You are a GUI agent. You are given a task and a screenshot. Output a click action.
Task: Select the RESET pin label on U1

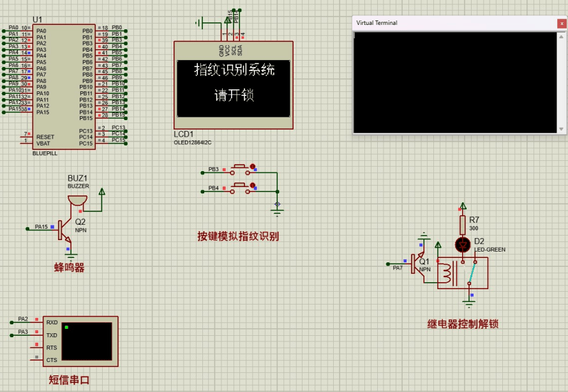(43, 137)
